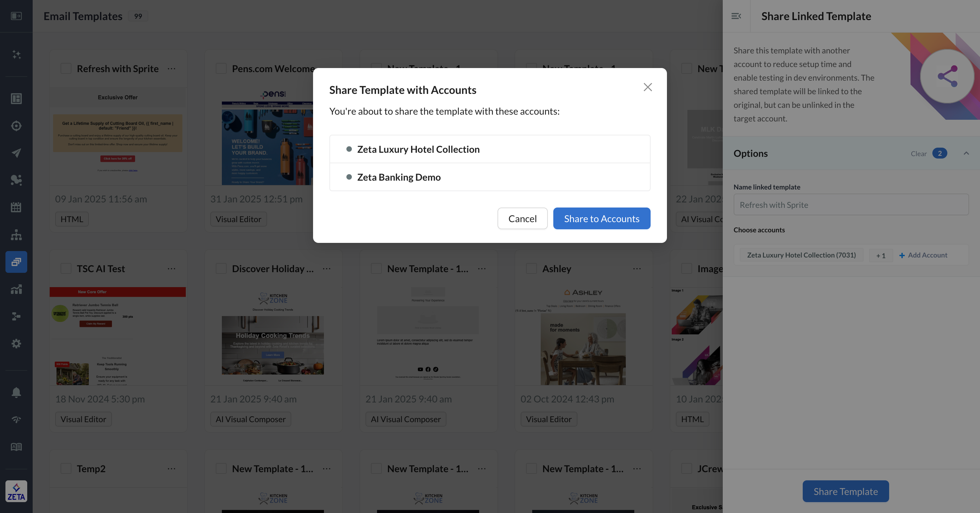
Task: Collapse the Options section chevron
Action: click(x=966, y=153)
